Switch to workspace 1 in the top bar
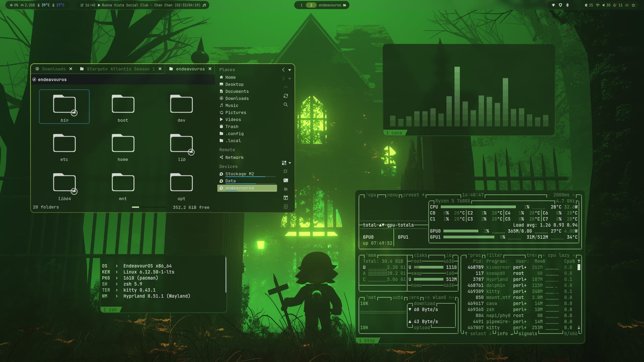644x362 pixels. (x=301, y=5)
